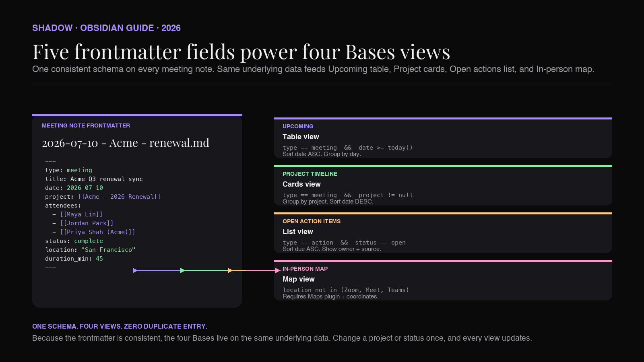Select the Cards view heading
The height and width of the screenshot is (362, 644).
[x=301, y=184]
